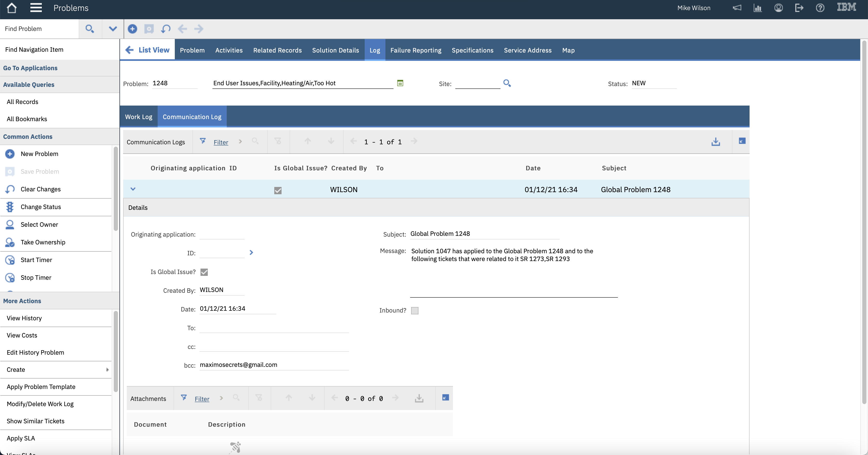Click Change Status in Common Actions
The height and width of the screenshot is (455, 868).
tap(41, 207)
